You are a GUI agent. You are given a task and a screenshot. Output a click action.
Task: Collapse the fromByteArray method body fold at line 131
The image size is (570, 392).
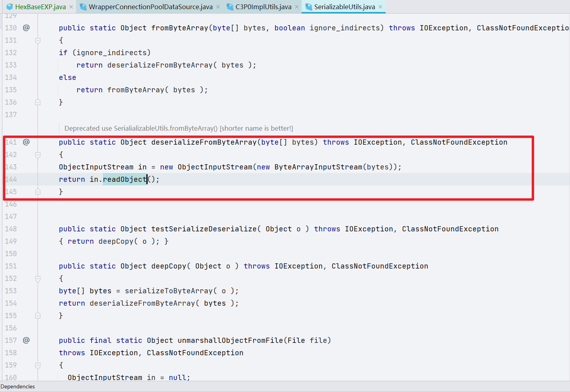(38, 40)
